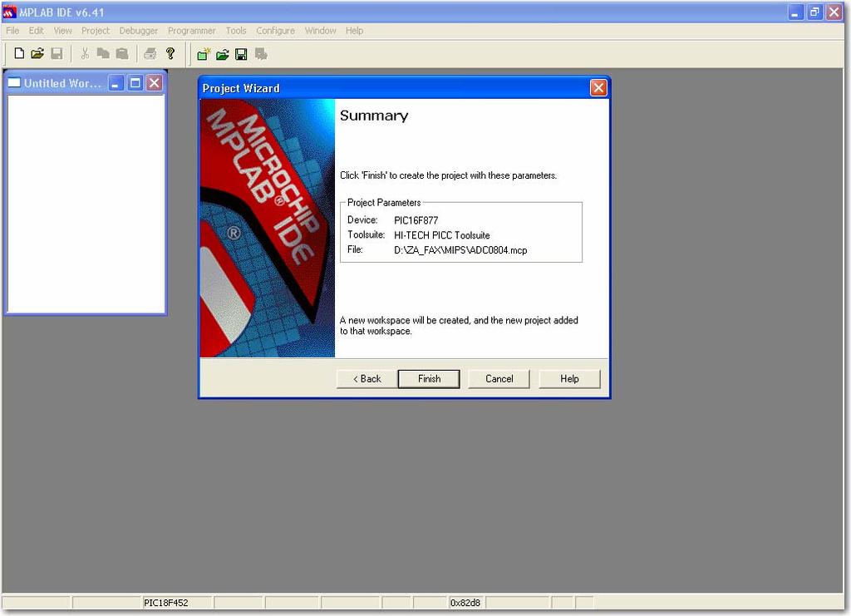Restore down the MPLAB IDE window

tap(814, 12)
